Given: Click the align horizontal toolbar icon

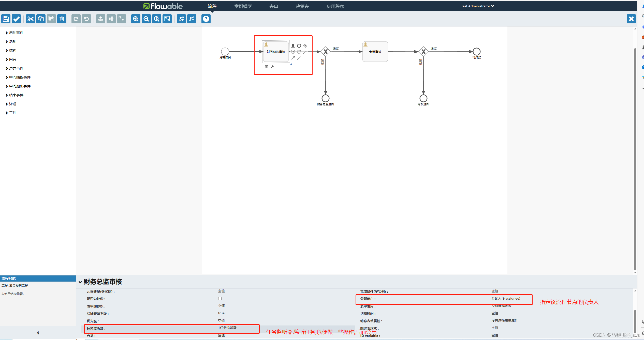Looking at the screenshot, I should point(111,19).
